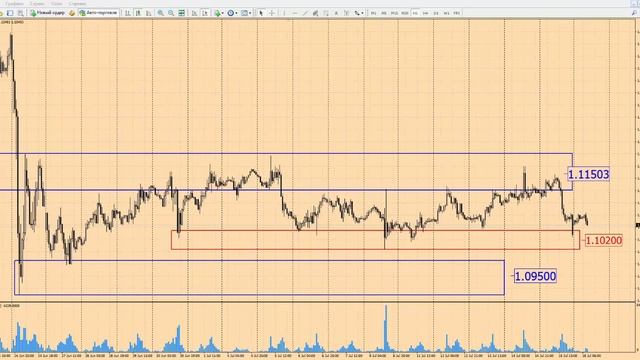Click the chart templates icon
The height and width of the screenshot is (360, 640).
(244, 13)
